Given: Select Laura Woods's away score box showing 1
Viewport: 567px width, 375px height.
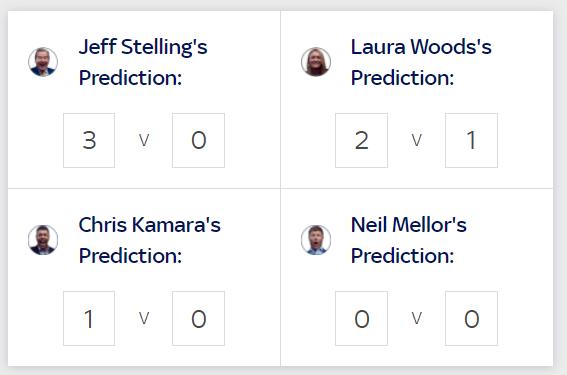Looking at the screenshot, I should [471, 140].
